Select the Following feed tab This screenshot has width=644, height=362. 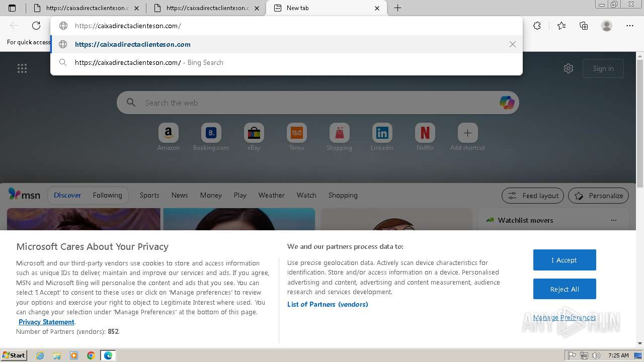pyautogui.click(x=107, y=195)
